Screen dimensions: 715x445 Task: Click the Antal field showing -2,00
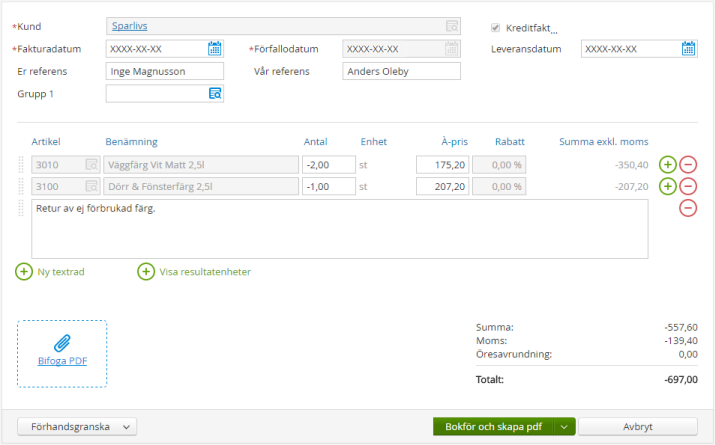tap(329, 165)
